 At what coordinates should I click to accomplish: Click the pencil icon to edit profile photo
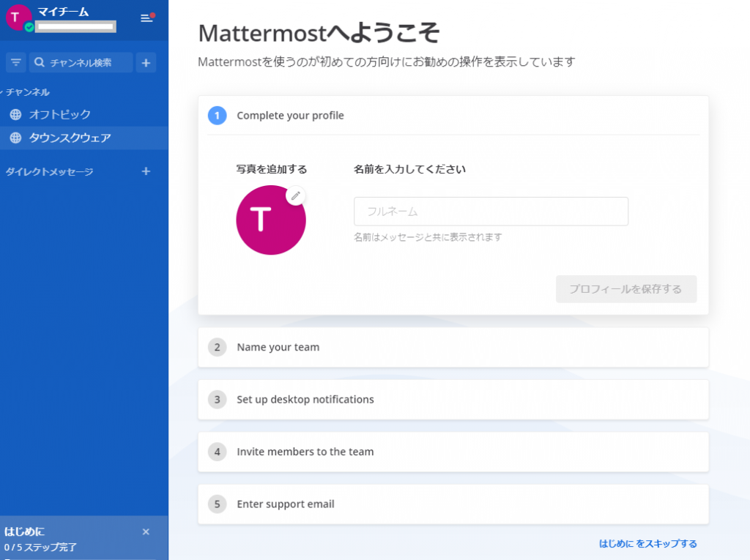tap(296, 195)
